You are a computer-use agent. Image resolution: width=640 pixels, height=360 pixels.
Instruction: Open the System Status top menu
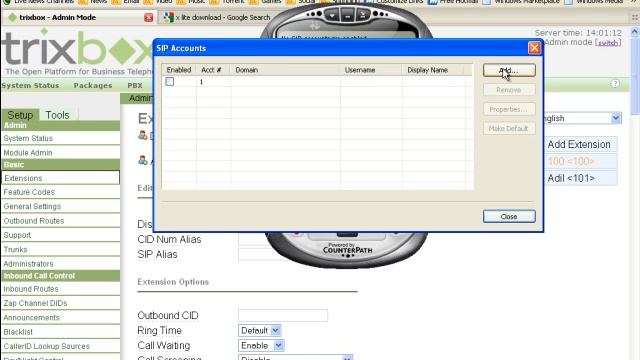click(x=31, y=85)
